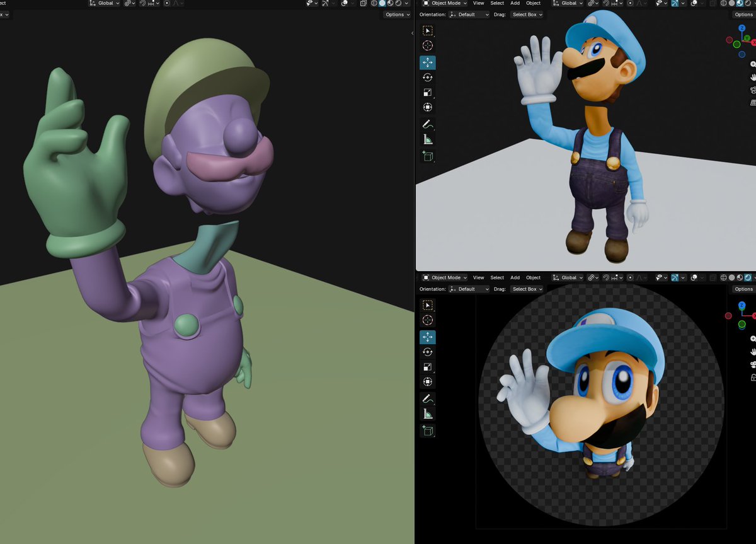Open overlays options dropdown in top-right viewport

[702, 3]
